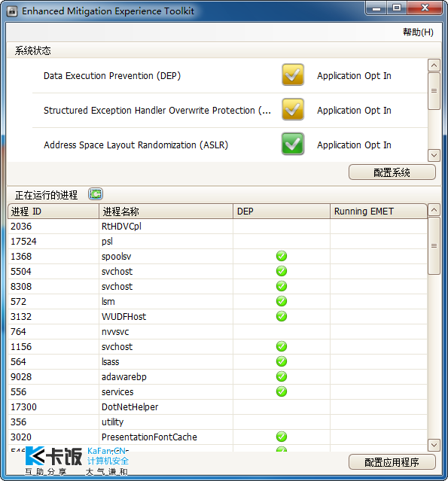448x481 pixels.
Task: Click system status scroll down arrow
Action: click(x=434, y=155)
